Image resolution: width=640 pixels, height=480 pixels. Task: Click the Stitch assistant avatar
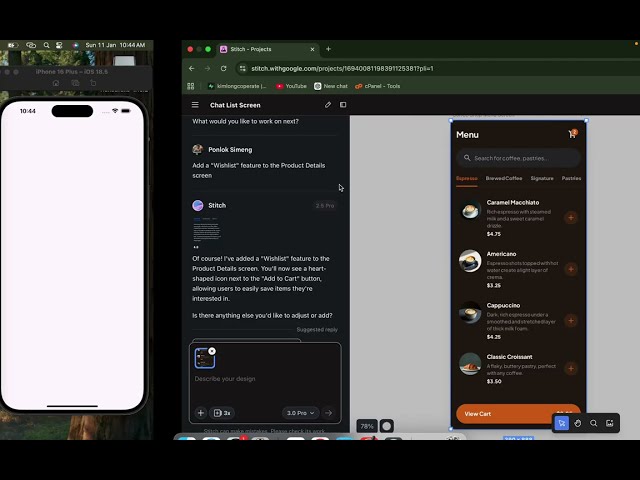coord(198,205)
